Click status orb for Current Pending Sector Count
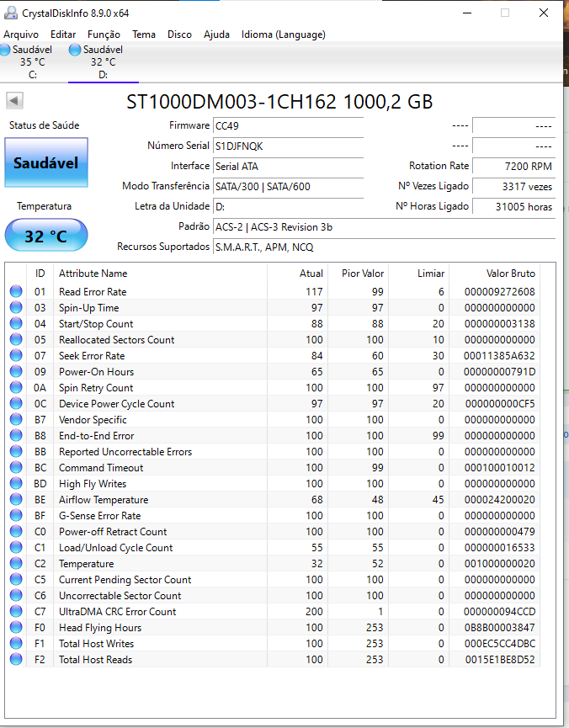Viewport: 569px width, 728px height. click(x=16, y=580)
